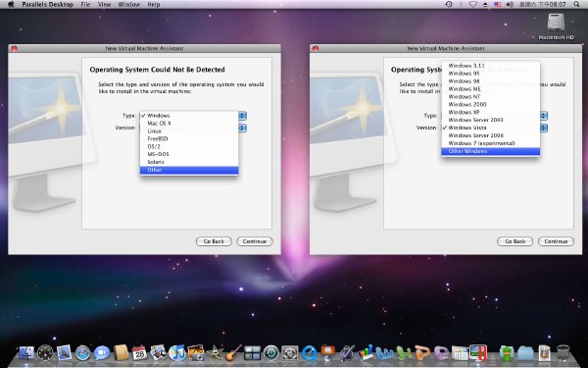Launch Pages pen icon in dock
588x368 pixels.
click(347, 353)
